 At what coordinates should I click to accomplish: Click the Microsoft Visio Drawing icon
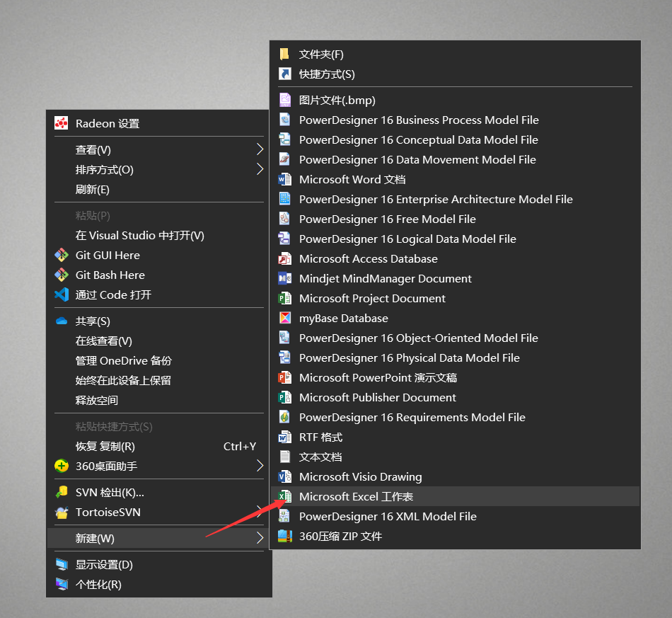click(284, 476)
